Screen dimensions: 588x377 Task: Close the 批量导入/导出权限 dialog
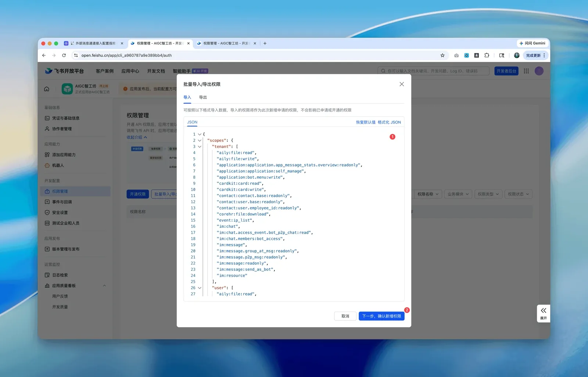tap(402, 84)
